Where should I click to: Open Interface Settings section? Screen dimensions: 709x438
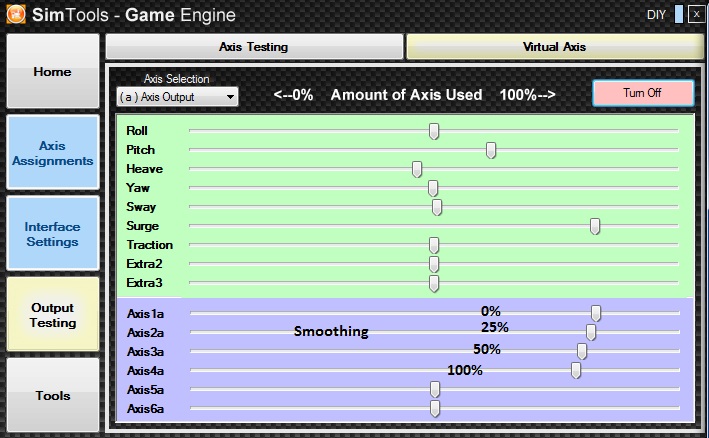53,234
